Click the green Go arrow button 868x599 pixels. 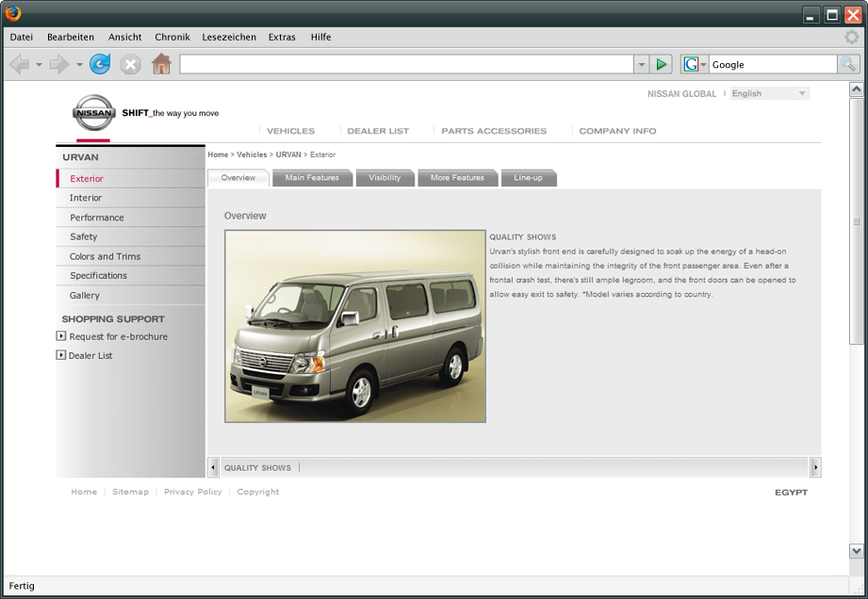click(661, 64)
